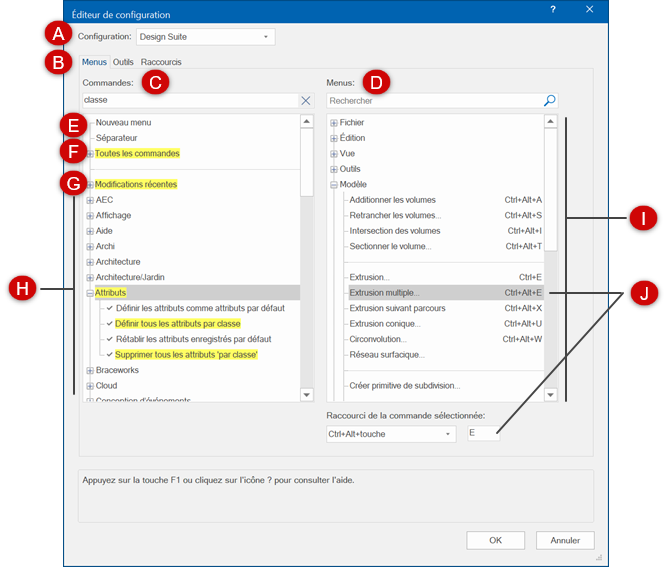Collapse the Attributs command category
Screen dimensions: 665x567
[x=90, y=293]
